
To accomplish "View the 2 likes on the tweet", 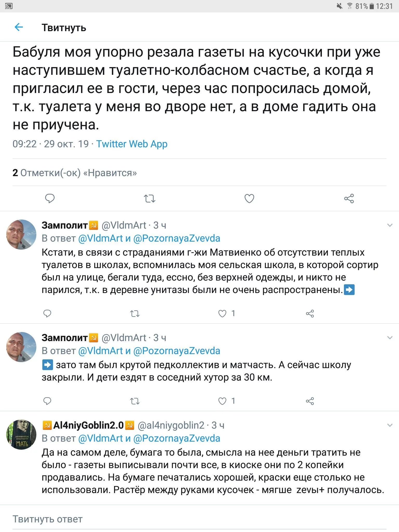I will click(x=75, y=173).
